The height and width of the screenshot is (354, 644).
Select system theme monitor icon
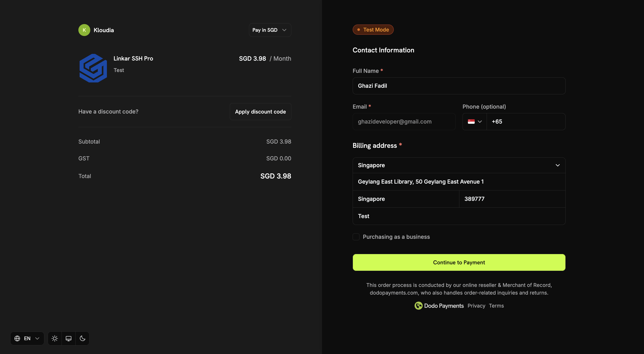[69, 338]
